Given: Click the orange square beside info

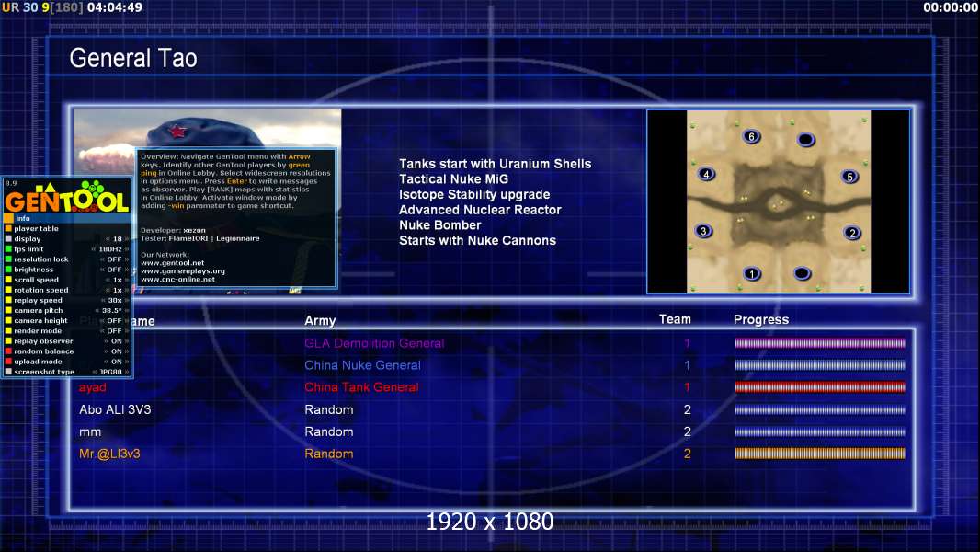Looking at the screenshot, I should pos(9,218).
